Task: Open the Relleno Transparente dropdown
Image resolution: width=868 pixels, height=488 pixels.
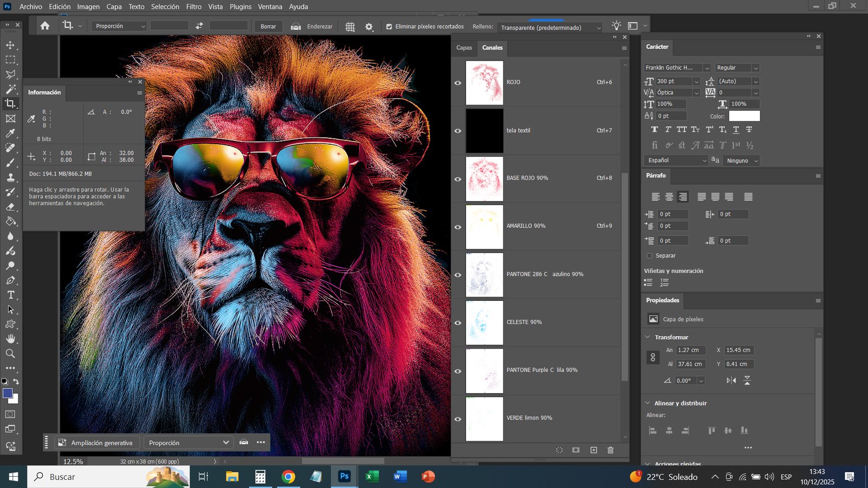Action: (x=551, y=28)
